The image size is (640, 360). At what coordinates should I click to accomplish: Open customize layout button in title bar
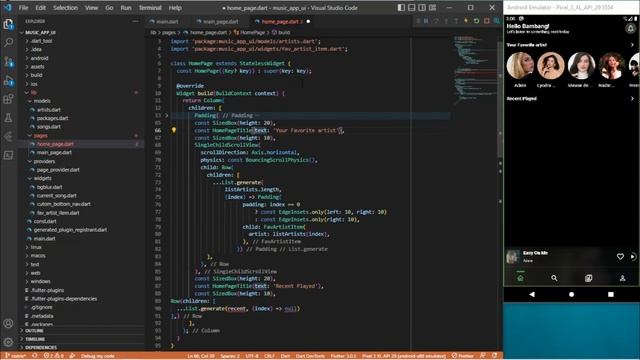433,7
